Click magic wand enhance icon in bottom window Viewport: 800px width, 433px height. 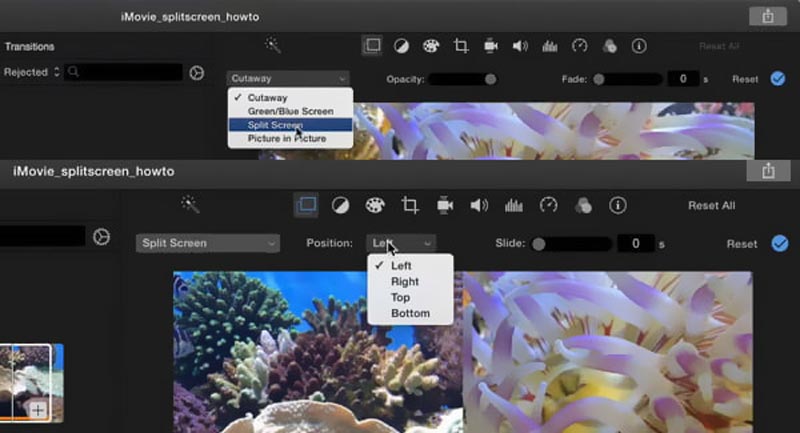click(x=190, y=205)
